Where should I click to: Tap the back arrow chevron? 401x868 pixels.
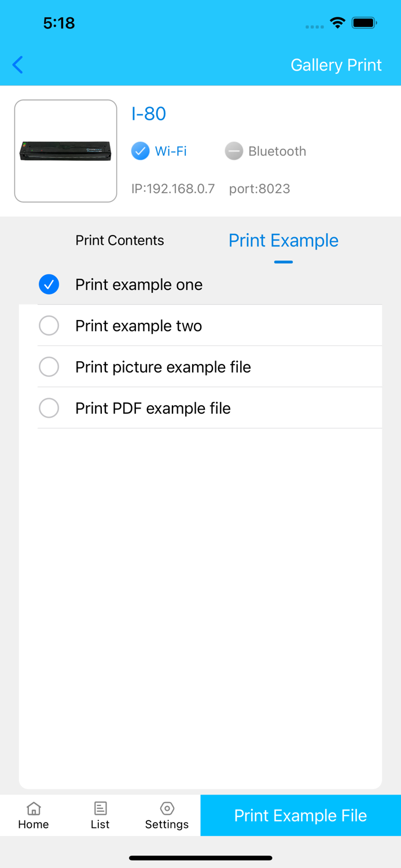pyautogui.click(x=17, y=65)
